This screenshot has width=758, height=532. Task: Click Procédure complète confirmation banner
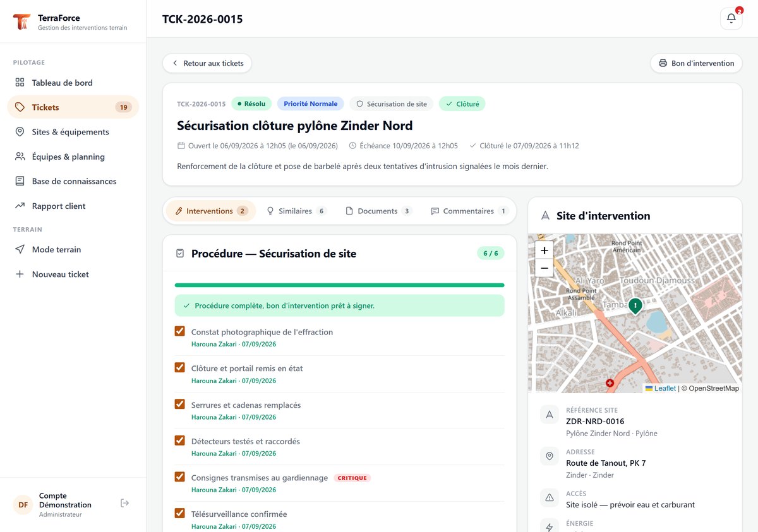tap(339, 305)
